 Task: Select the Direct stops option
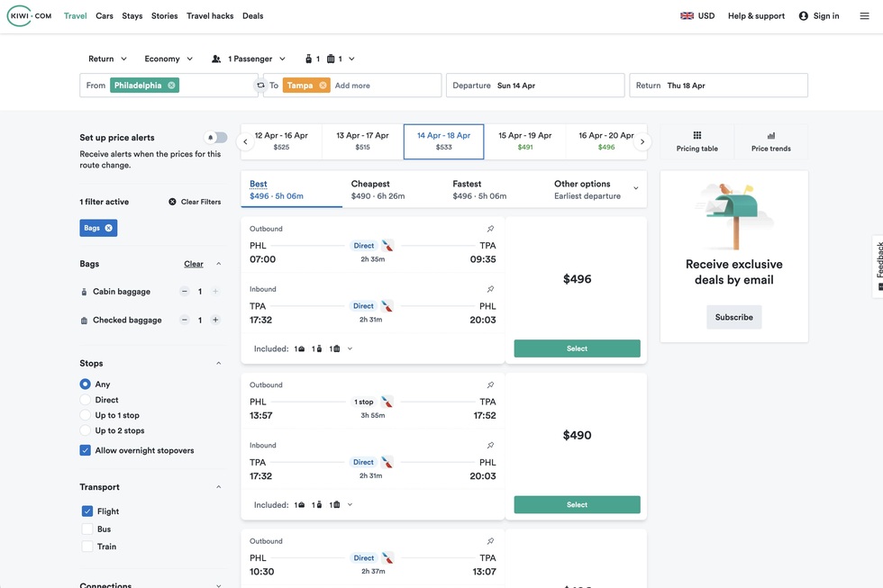[86, 400]
